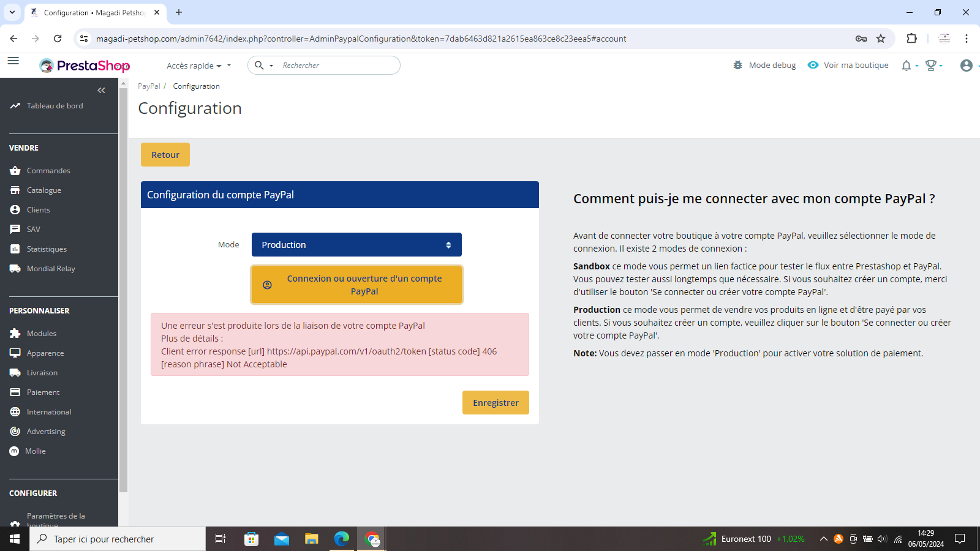Click the PrestaShop logo

[x=85, y=66]
